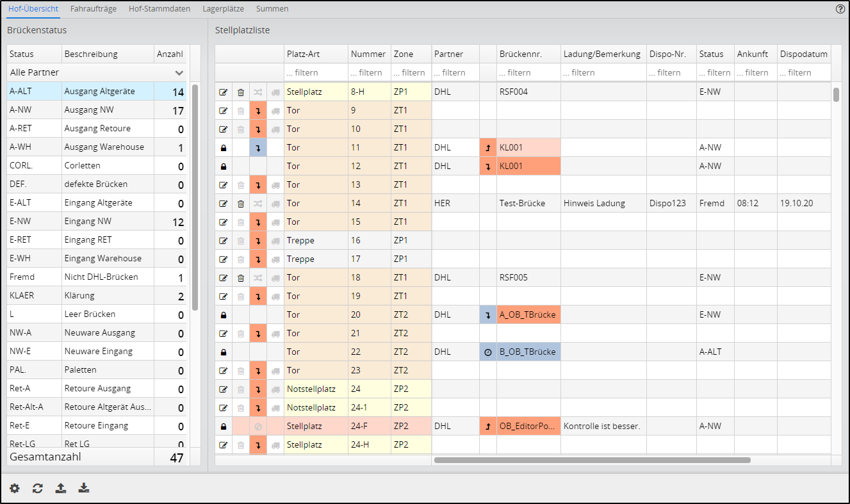Screen dimensions: 850x504
Task: Click truck icon in Treppe 17 row
Action: click(x=275, y=259)
